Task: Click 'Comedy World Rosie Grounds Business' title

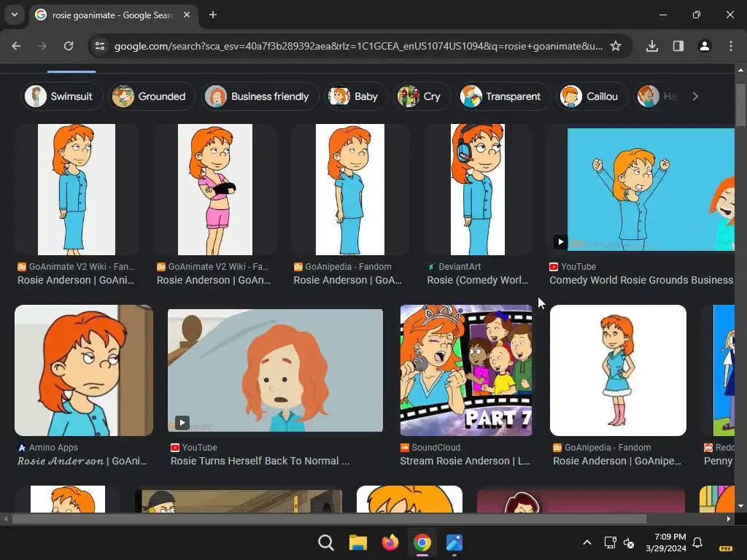Action: coord(641,280)
